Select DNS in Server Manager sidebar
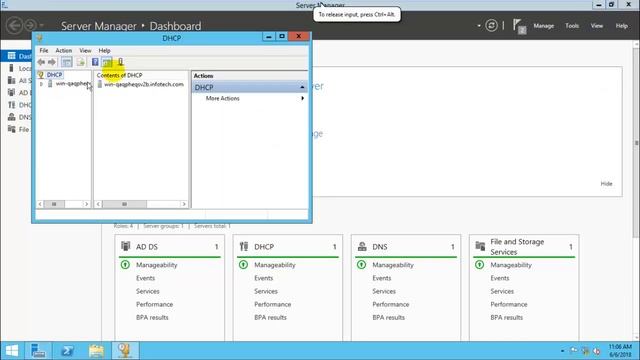The width and height of the screenshot is (640, 360). 19,117
